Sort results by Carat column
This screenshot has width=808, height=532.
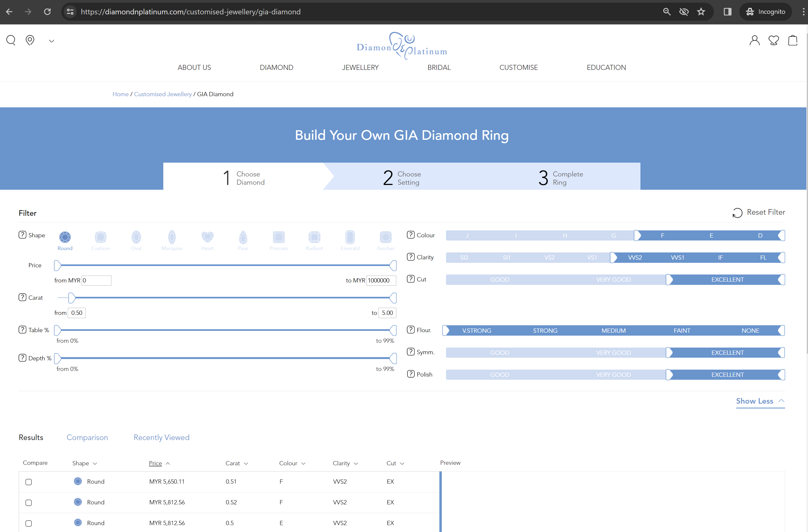click(237, 463)
